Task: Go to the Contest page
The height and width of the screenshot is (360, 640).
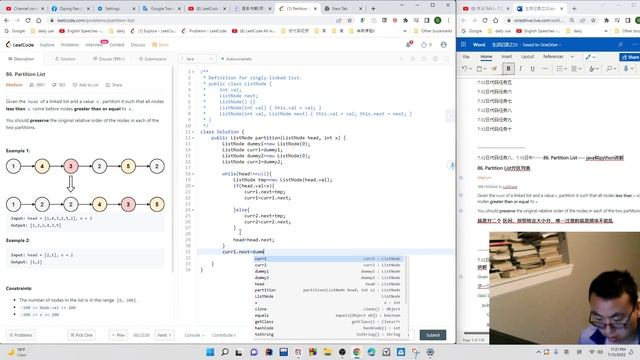Action: 117,44
